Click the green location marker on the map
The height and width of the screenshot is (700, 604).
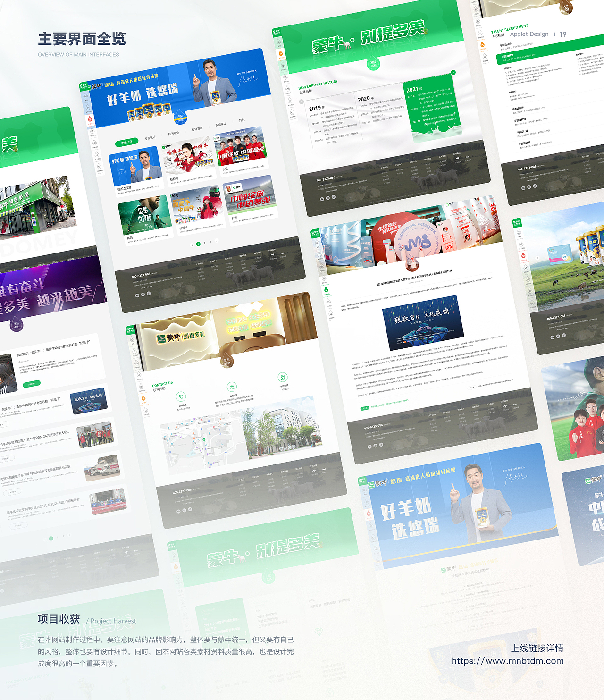pos(204,439)
